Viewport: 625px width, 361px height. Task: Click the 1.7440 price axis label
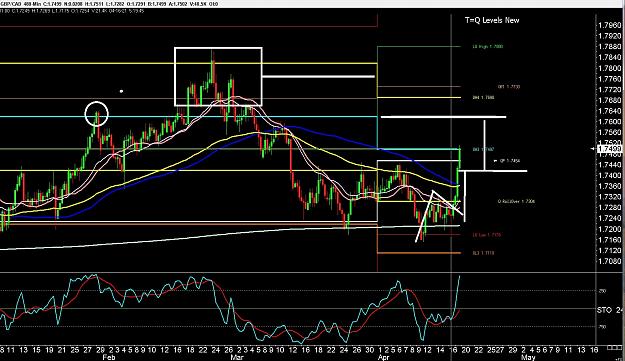[610, 165]
